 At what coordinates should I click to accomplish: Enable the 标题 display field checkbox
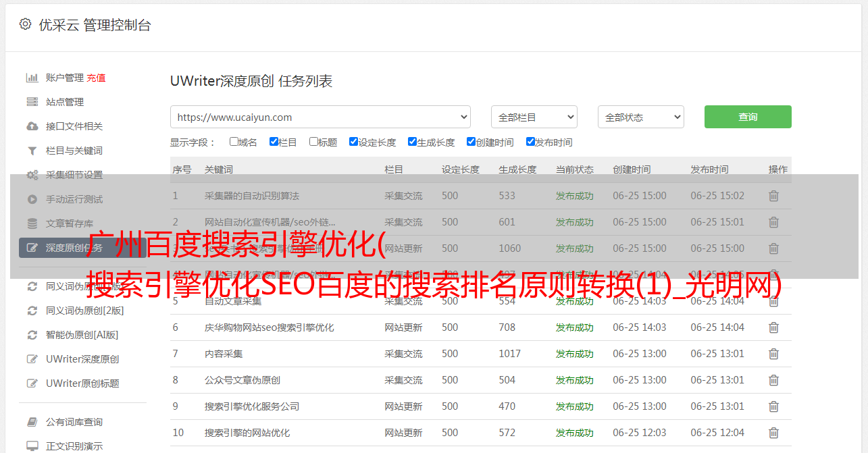313,142
